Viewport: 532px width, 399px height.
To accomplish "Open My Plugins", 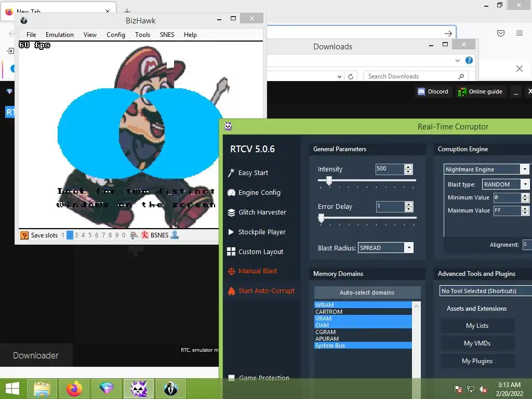I will coord(477,361).
